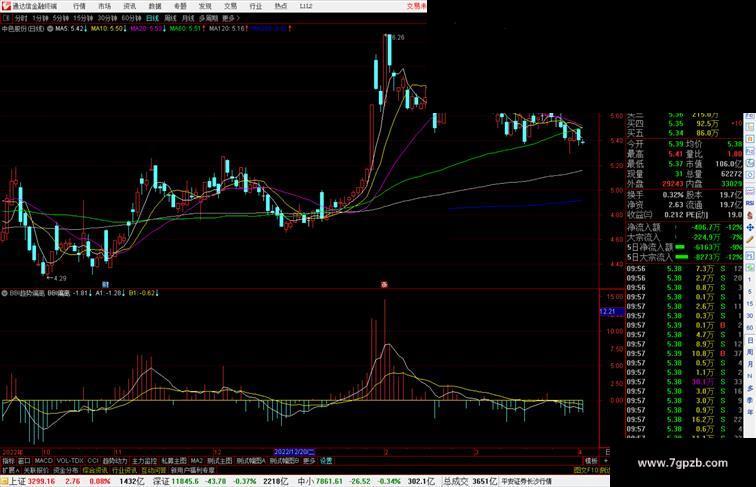Viewport: 756px width, 487px height.
Task: Select 季 period in right toolbar
Action: 750,400
